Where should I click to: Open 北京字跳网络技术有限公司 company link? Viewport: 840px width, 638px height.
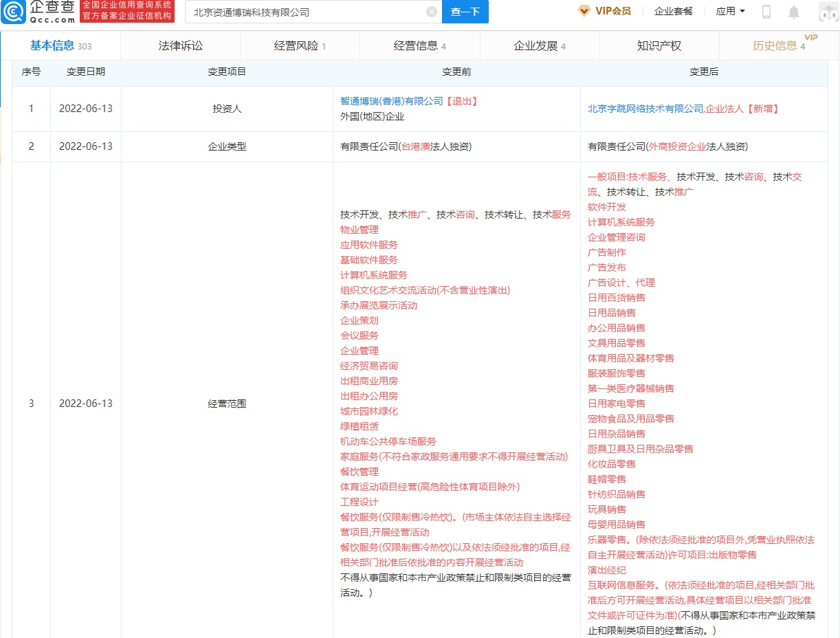(645, 109)
